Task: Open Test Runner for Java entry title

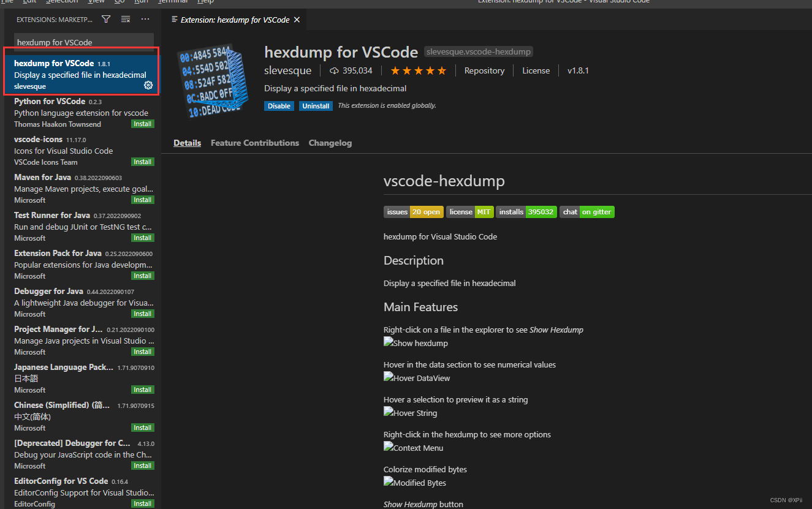Action: coord(52,216)
